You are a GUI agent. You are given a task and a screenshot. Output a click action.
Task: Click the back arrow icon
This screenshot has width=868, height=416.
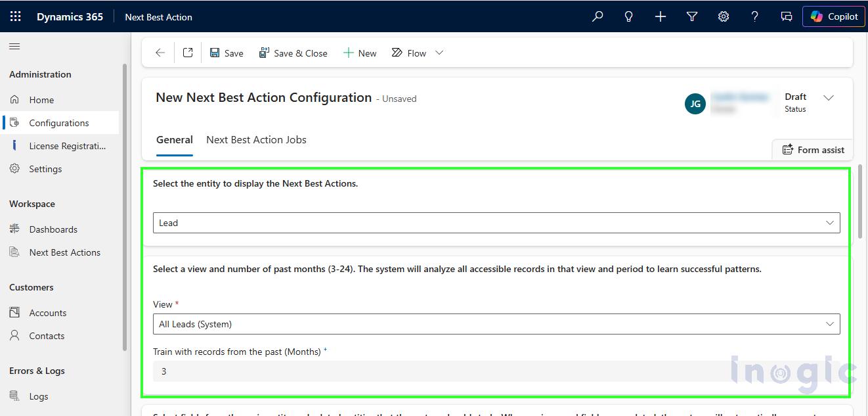click(160, 53)
